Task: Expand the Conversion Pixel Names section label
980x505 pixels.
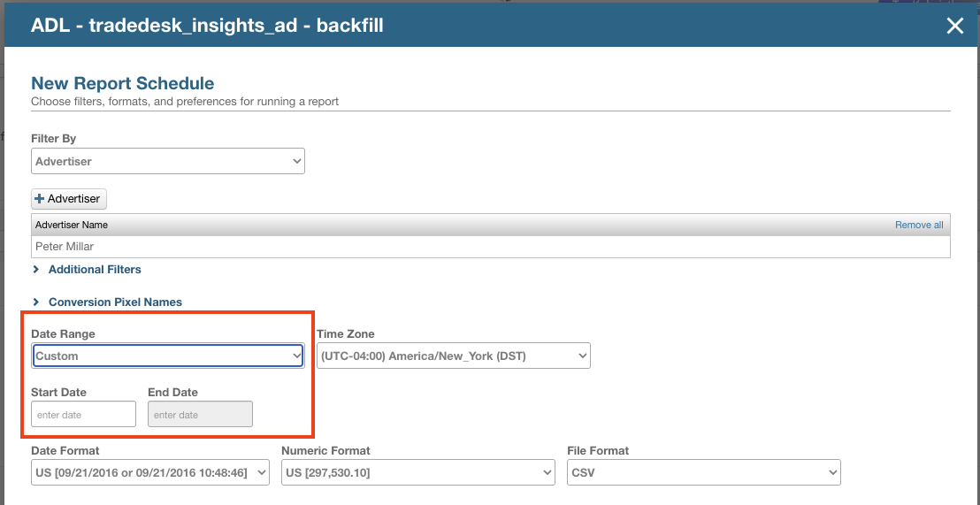Action: coord(115,302)
